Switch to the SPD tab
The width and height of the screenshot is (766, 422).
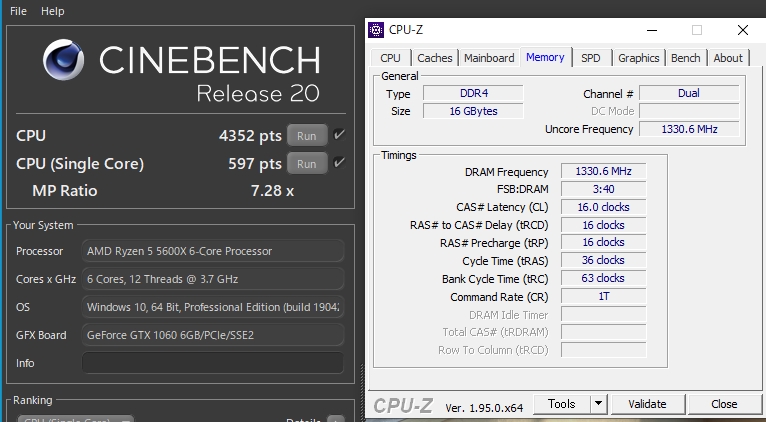tap(591, 58)
